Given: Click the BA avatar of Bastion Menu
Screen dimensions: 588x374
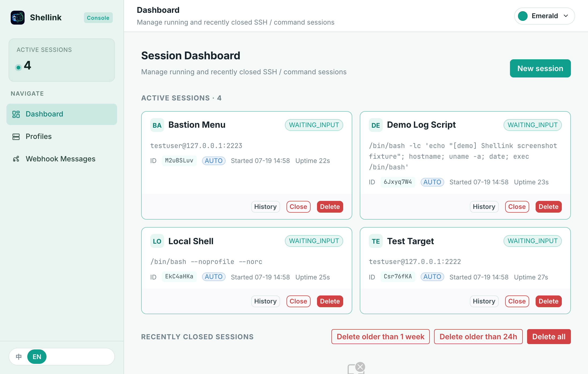Looking at the screenshot, I should (157, 125).
